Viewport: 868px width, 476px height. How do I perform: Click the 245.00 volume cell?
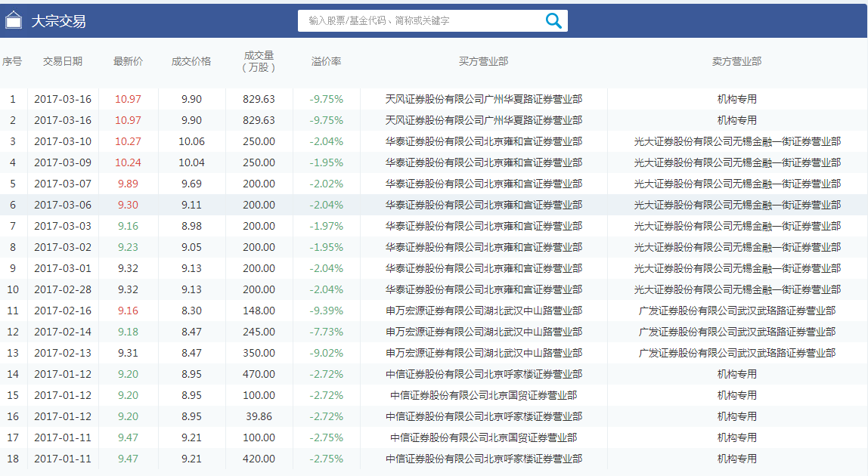259,332
